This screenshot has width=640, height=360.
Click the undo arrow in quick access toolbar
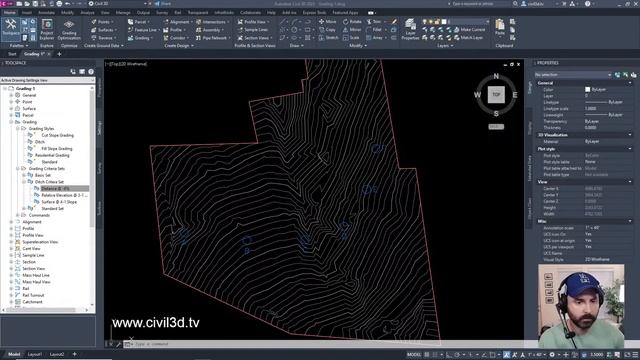(68, 4)
